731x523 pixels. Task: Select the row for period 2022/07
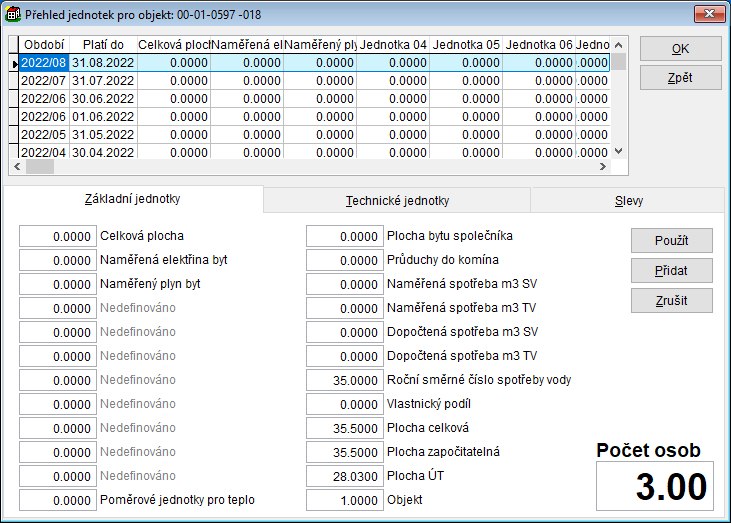point(43,80)
